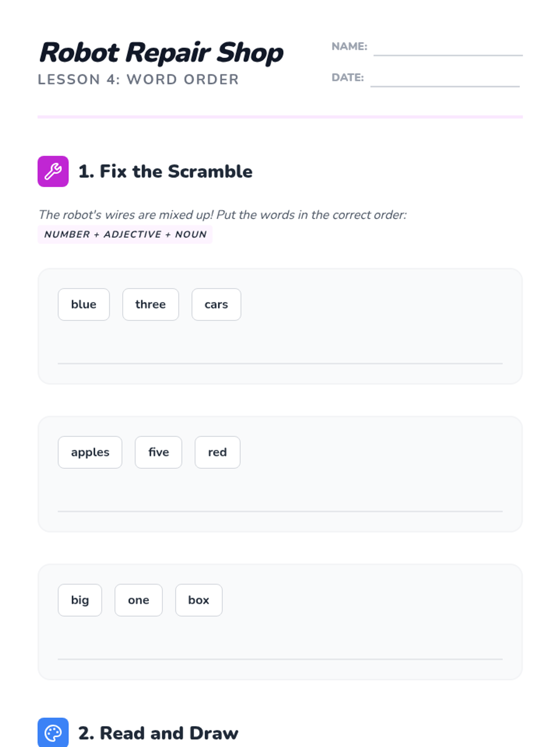Pick the "red" word chip
Screen dimensions: 560x747
[x=217, y=452]
